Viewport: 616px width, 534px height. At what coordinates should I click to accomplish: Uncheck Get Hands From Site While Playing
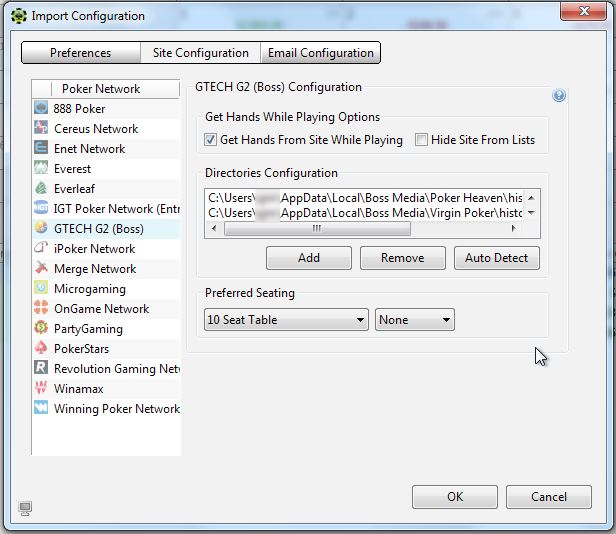[x=210, y=140]
